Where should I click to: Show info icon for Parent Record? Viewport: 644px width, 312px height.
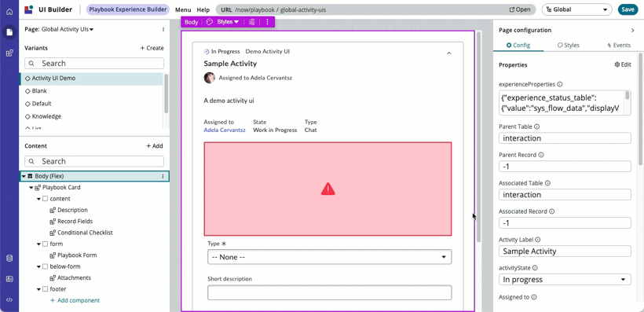(x=541, y=155)
